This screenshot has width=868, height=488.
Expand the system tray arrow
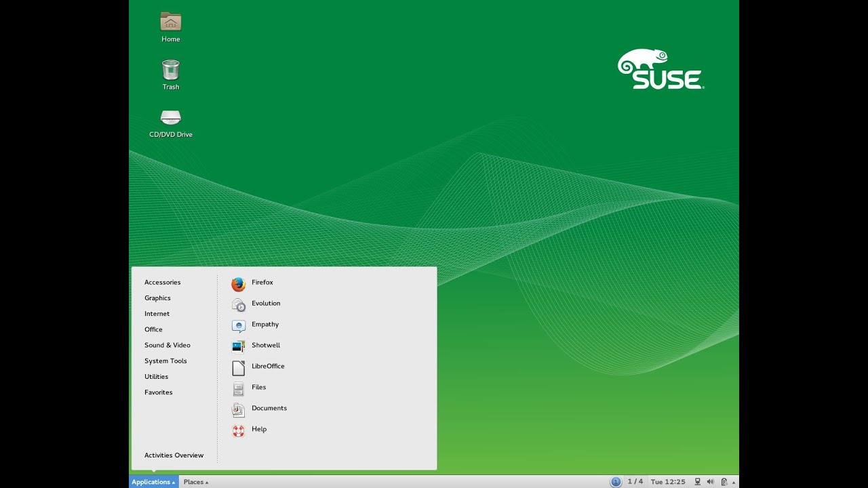(734, 483)
